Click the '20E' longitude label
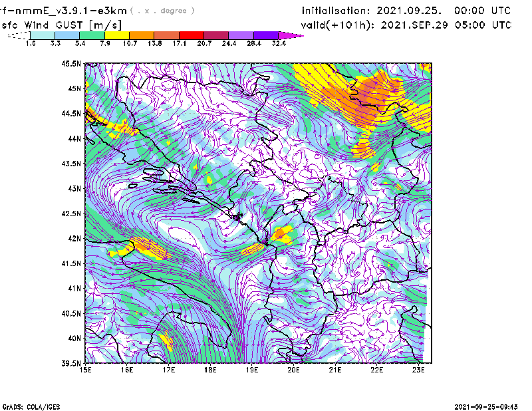This screenshot has height=411, width=532. [x=293, y=370]
